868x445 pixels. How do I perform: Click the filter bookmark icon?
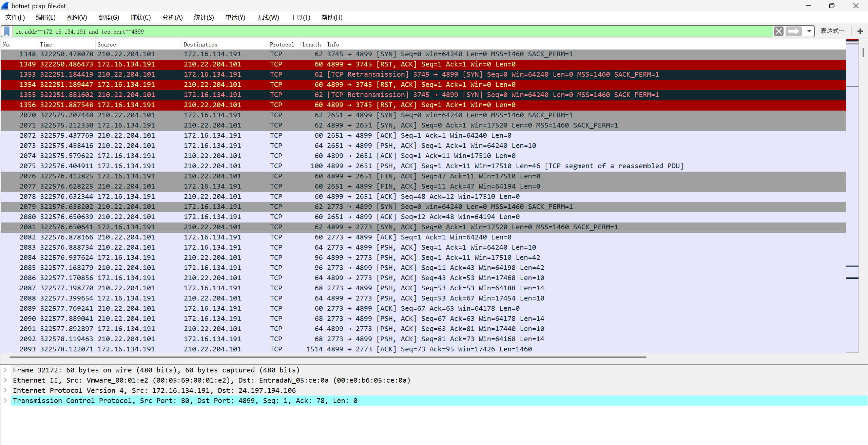(7, 31)
